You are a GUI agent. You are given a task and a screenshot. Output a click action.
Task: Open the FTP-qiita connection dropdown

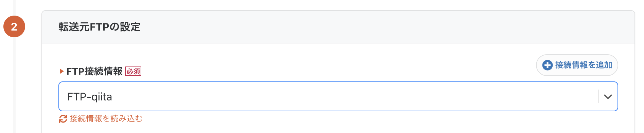(x=338, y=96)
